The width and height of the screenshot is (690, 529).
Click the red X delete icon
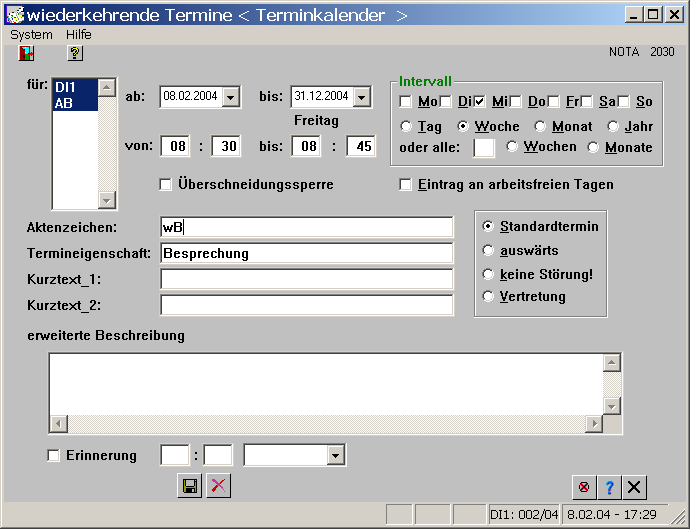tap(217, 486)
